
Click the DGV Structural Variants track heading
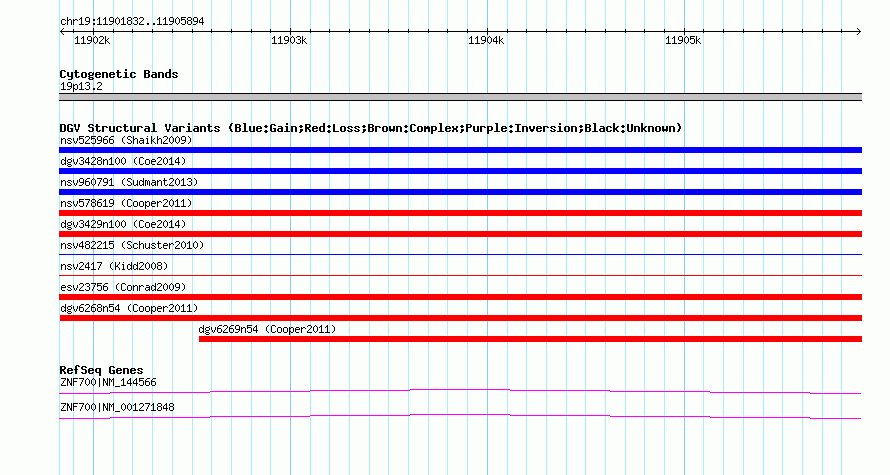pyautogui.click(x=371, y=128)
